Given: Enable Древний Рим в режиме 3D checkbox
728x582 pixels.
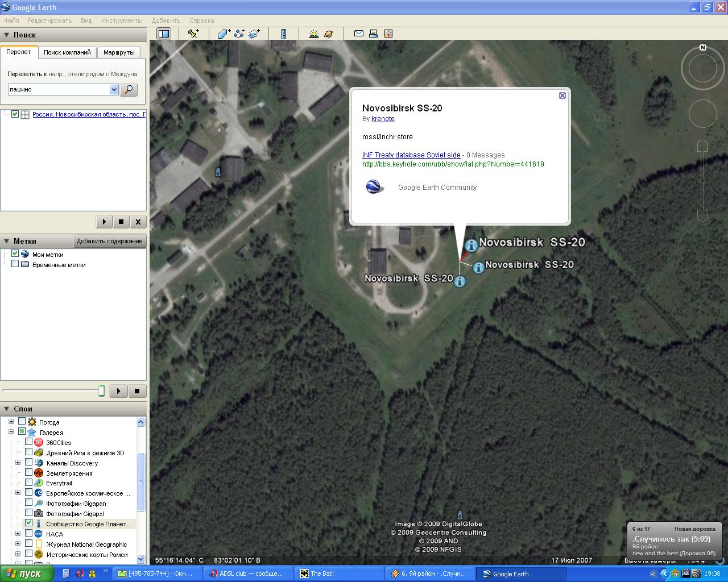Looking at the screenshot, I should (x=28, y=452).
